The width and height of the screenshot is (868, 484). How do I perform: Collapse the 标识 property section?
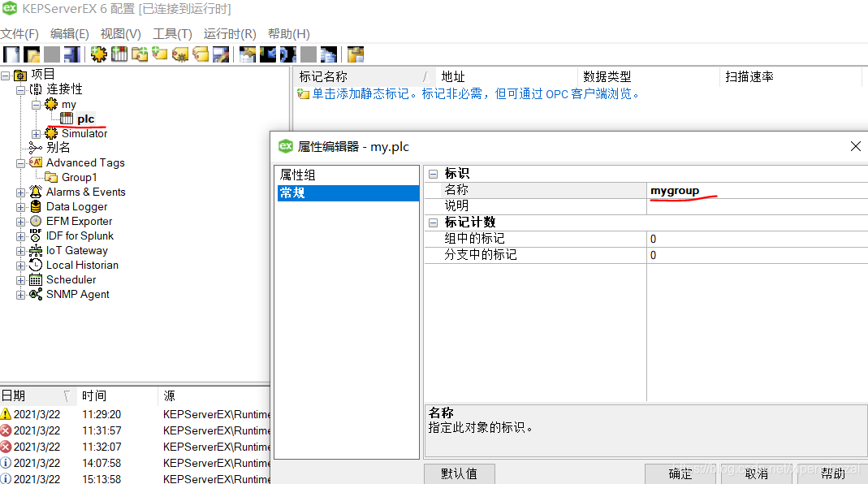[433, 174]
